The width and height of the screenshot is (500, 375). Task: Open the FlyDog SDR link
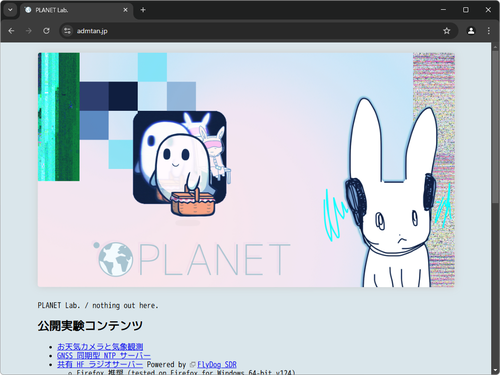pos(217,364)
